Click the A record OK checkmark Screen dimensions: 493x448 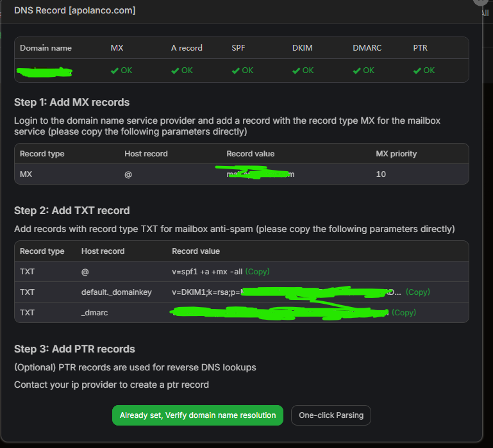tap(175, 71)
